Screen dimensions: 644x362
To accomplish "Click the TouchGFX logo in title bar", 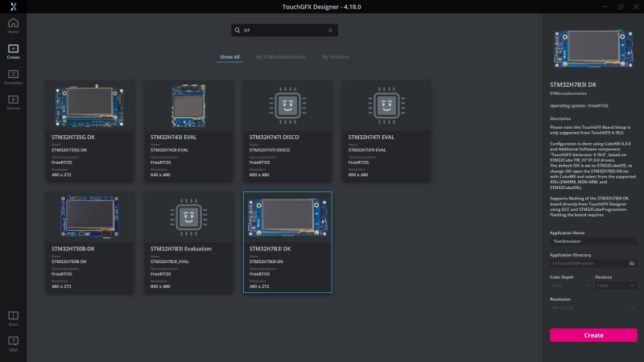I will 13,6.
